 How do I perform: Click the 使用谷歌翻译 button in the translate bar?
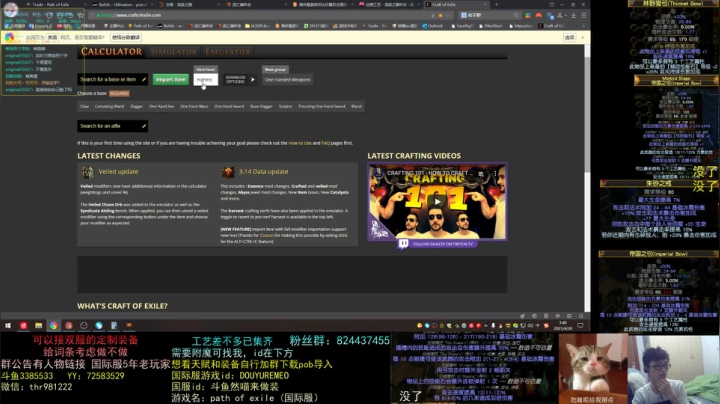click(126, 38)
